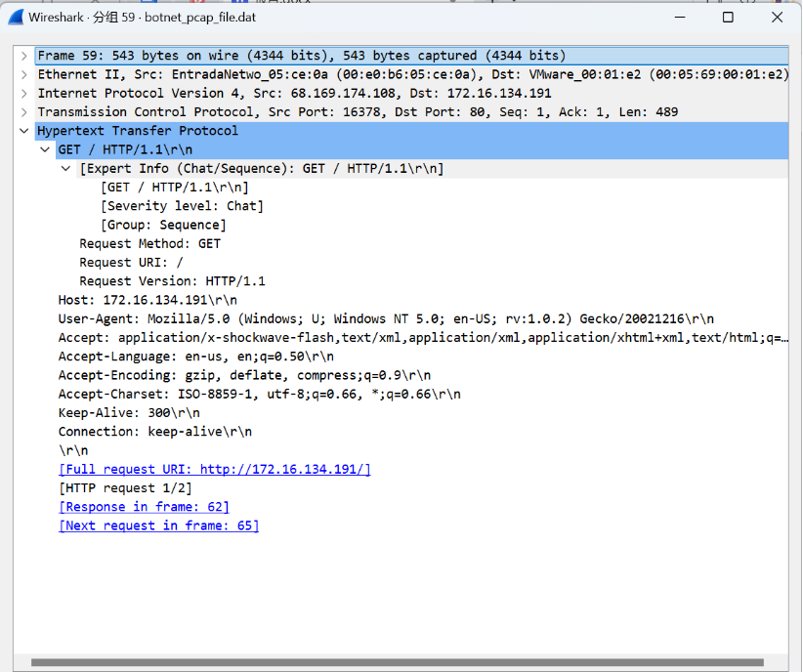Follow the Response in frame 62 link

[144, 507]
